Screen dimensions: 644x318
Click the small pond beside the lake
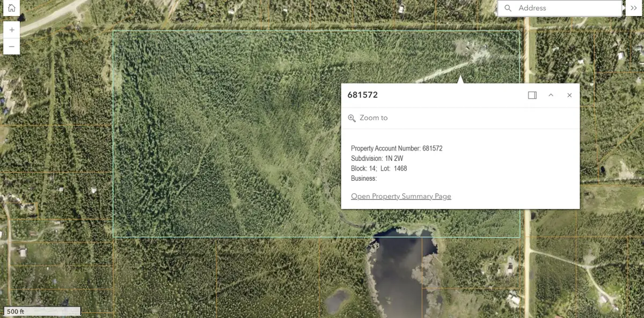point(338,302)
